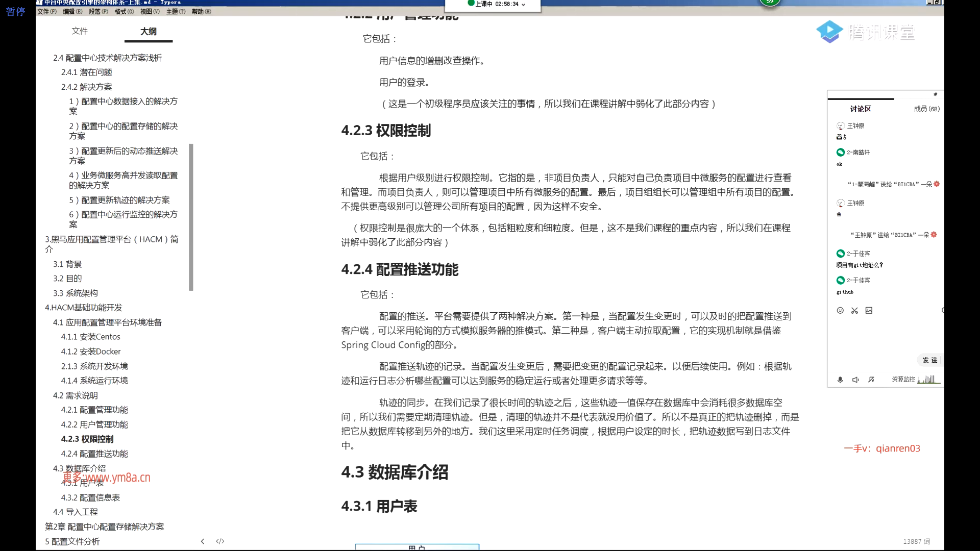Screen dimensions: 980x551
Task: Click the pin icon above discussion panel
Action: (x=935, y=94)
